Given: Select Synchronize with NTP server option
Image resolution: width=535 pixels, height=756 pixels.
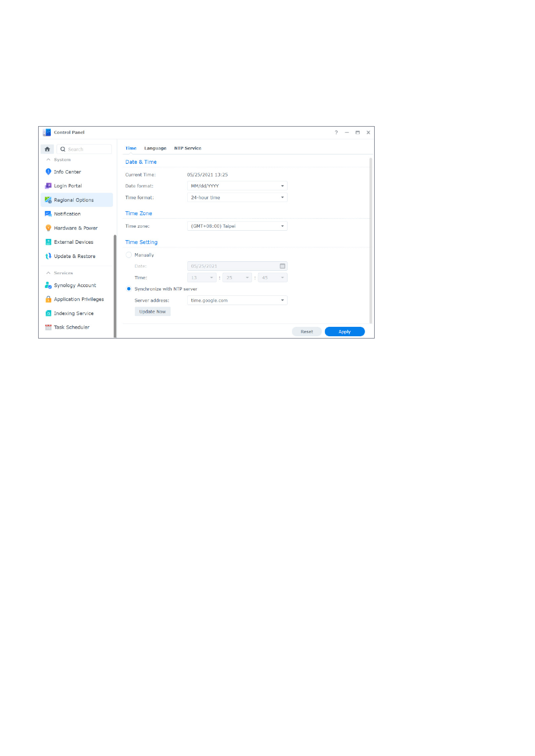Looking at the screenshot, I should pyautogui.click(x=129, y=289).
